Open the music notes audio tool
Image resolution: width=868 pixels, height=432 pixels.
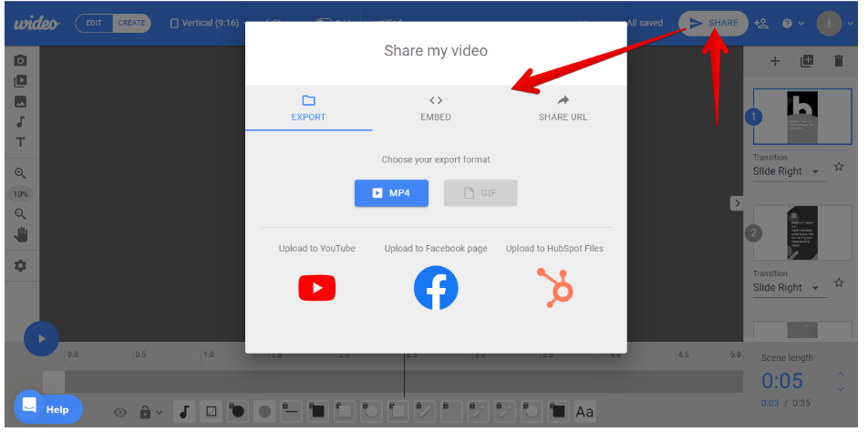click(x=20, y=122)
